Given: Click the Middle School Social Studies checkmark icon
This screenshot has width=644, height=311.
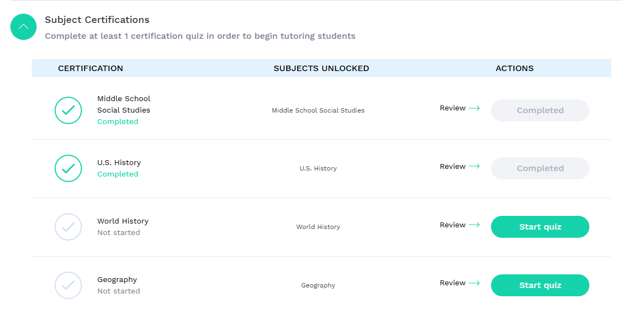Looking at the screenshot, I should 68,110.
